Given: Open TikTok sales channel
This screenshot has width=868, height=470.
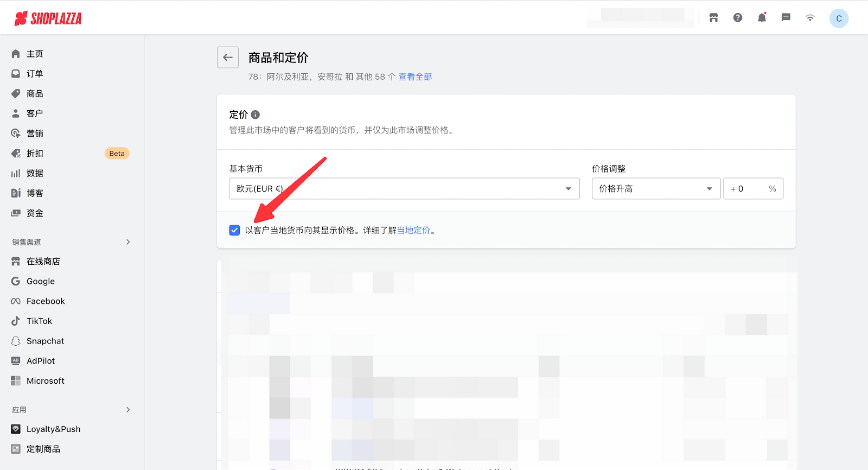Looking at the screenshot, I should [39, 321].
